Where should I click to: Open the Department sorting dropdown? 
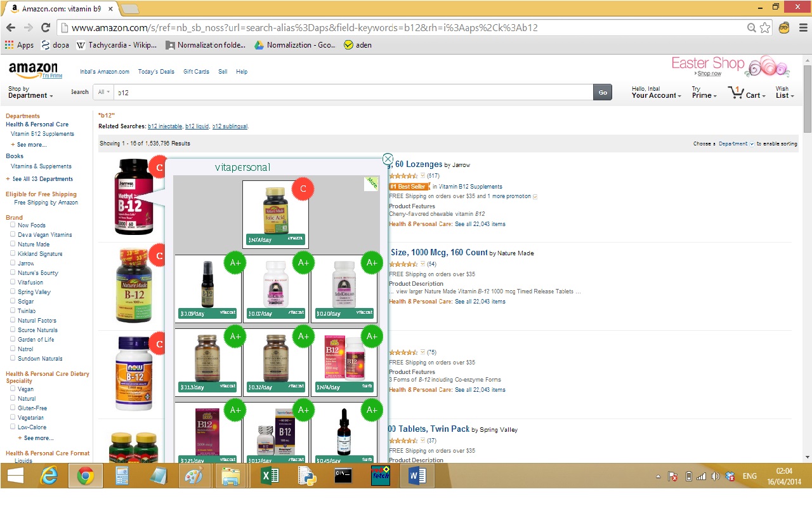point(736,144)
